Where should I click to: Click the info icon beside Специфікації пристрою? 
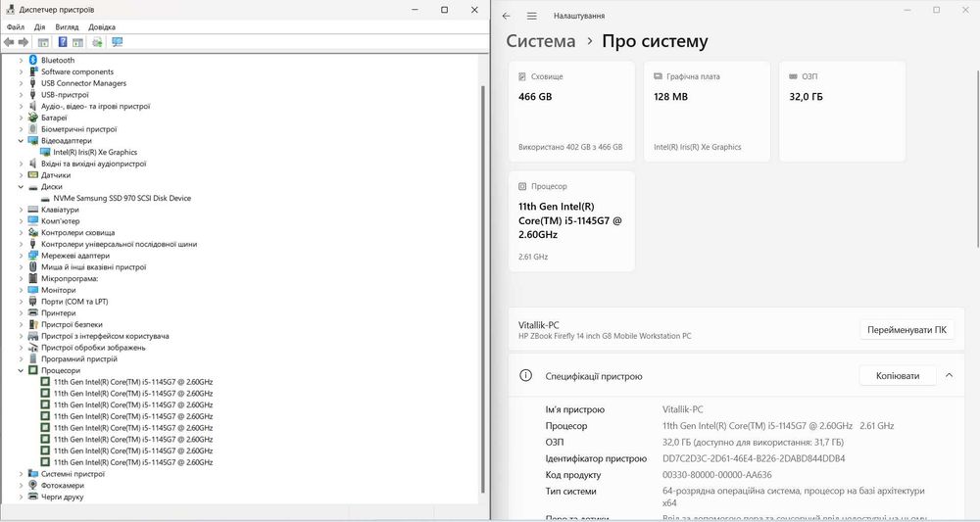pyautogui.click(x=525, y=375)
